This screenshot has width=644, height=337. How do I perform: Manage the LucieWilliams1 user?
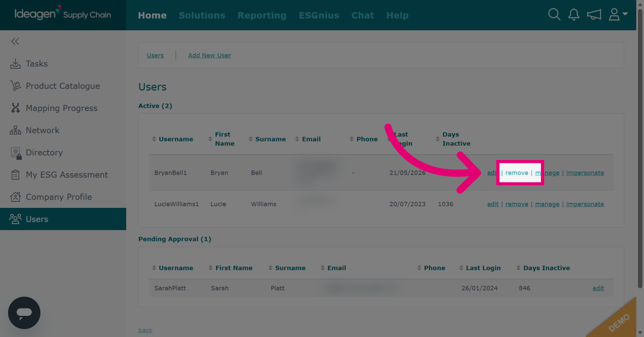(x=547, y=204)
